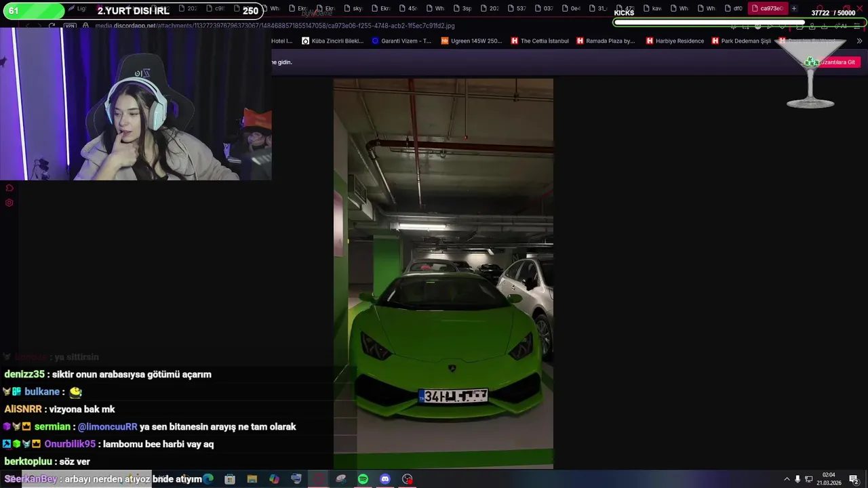
Task: Open the notification center icon
Action: [854, 479]
